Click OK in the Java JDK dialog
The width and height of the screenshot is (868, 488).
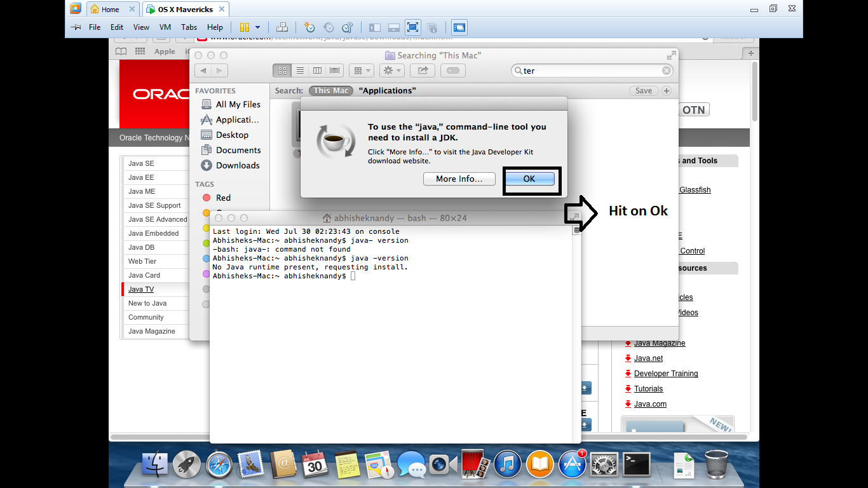529,179
